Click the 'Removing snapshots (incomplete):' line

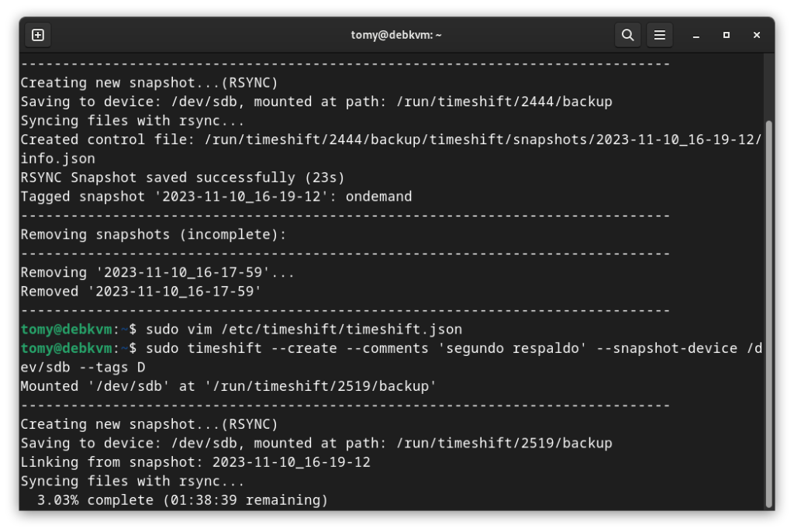pyautogui.click(x=154, y=234)
